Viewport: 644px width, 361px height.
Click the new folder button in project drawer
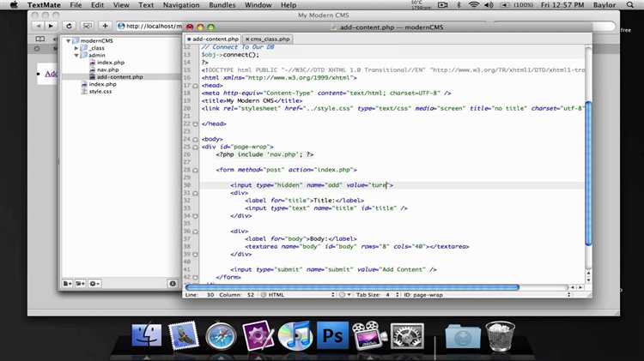coord(81,284)
